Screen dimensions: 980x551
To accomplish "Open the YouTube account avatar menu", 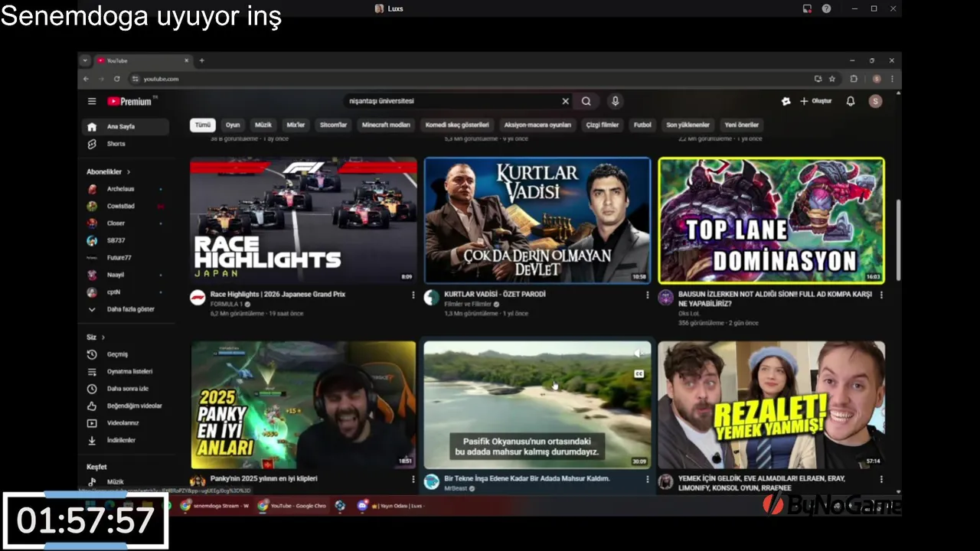I will 875,101.
